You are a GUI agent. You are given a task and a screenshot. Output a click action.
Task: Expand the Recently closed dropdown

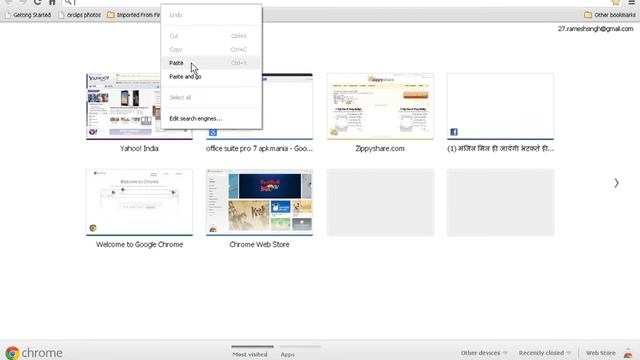[x=544, y=353]
